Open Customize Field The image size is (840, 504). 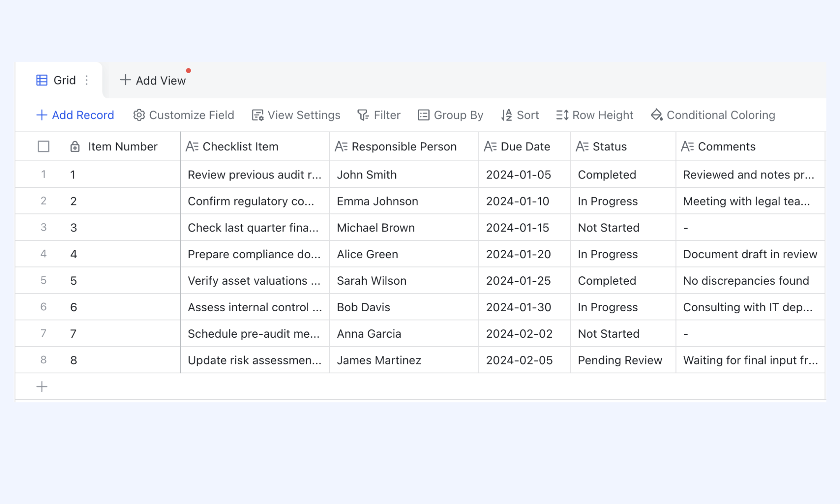[x=184, y=115]
